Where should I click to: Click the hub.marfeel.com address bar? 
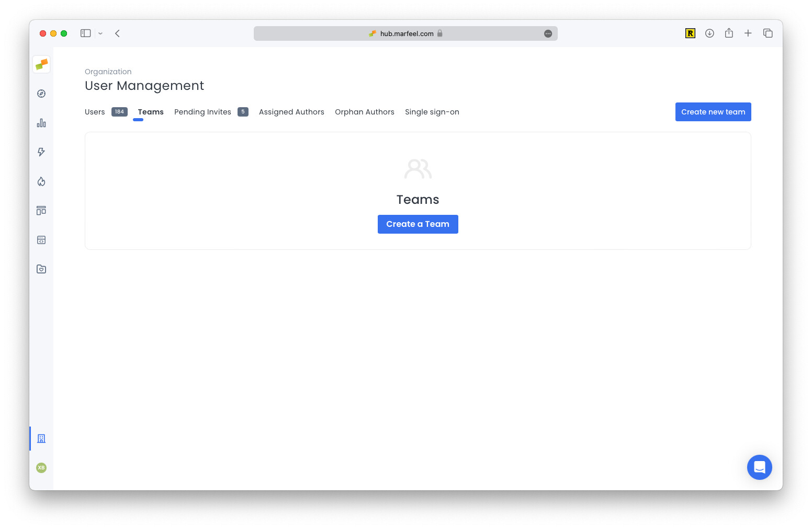(405, 33)
